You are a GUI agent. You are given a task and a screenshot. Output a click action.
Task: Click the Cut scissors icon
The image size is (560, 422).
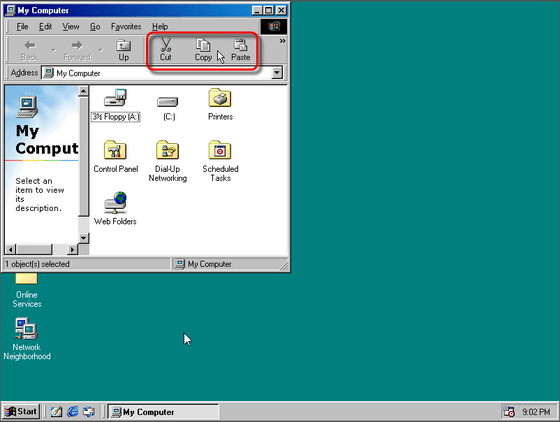click(165, 45)
